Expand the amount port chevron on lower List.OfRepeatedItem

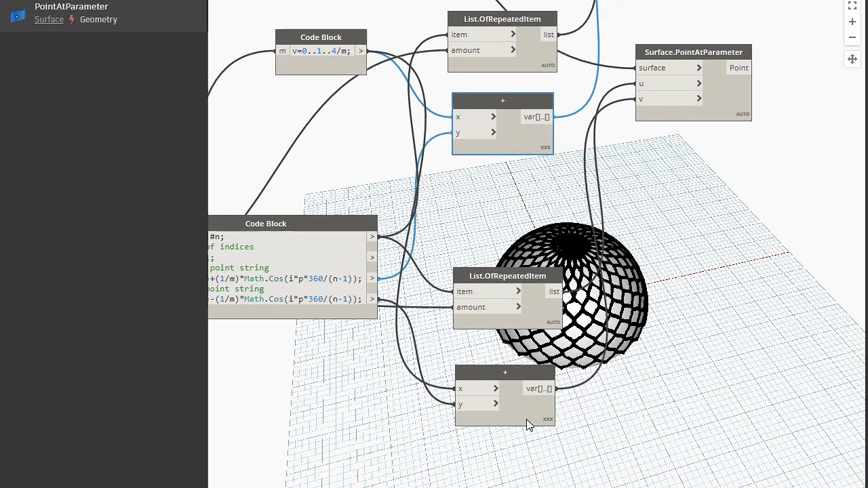point(518,307)
